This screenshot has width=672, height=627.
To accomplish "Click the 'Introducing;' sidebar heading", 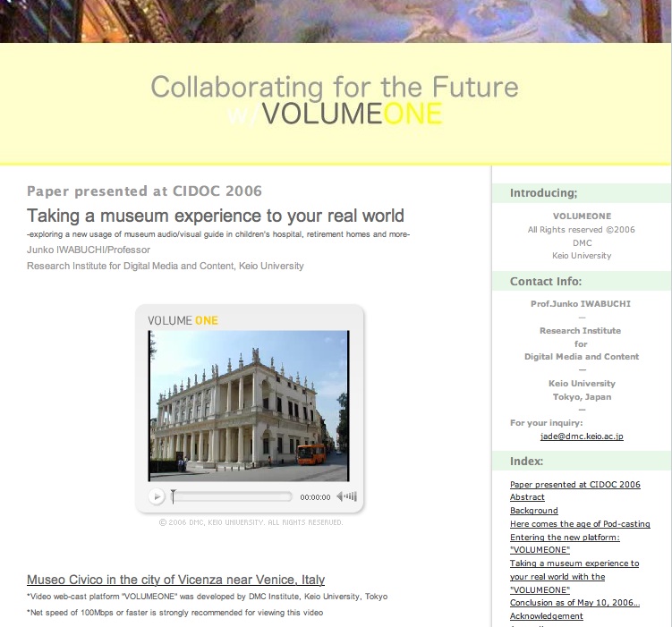I will 543,193.
